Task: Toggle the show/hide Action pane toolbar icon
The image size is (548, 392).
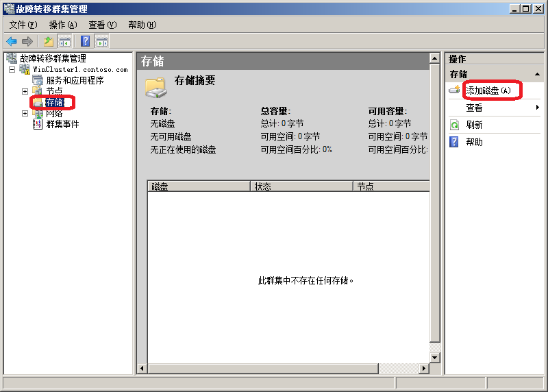Action: (101, 41)
